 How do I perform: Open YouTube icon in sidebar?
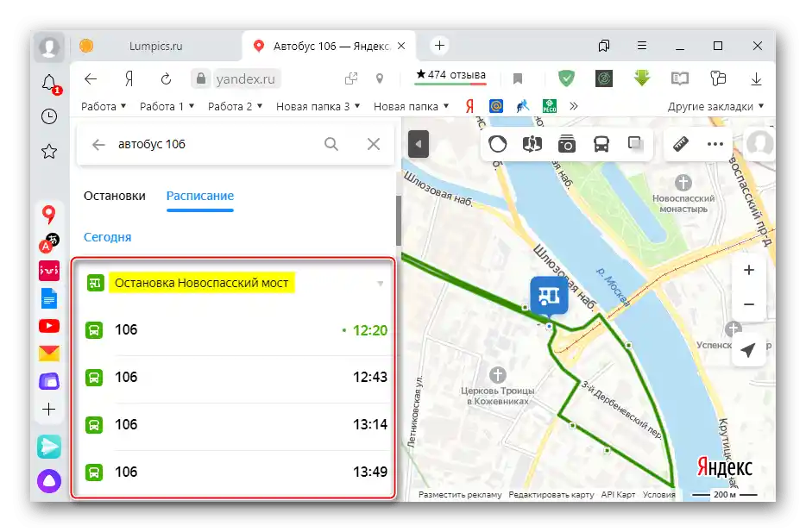coord(49,326)
